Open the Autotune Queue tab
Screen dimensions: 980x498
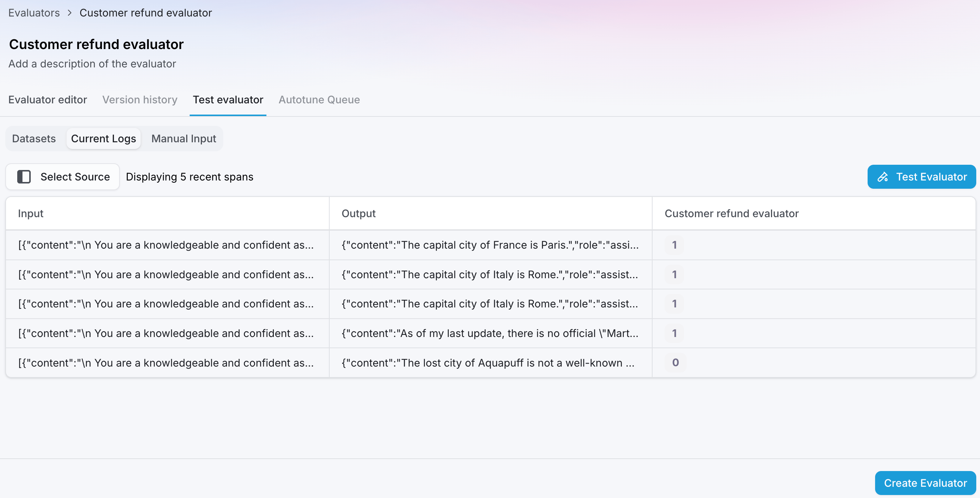tap(319, 100)
